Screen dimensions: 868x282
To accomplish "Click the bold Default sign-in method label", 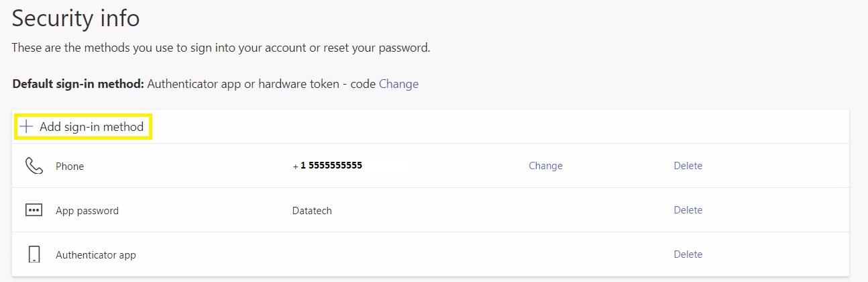I will click(x=78, y=85).
